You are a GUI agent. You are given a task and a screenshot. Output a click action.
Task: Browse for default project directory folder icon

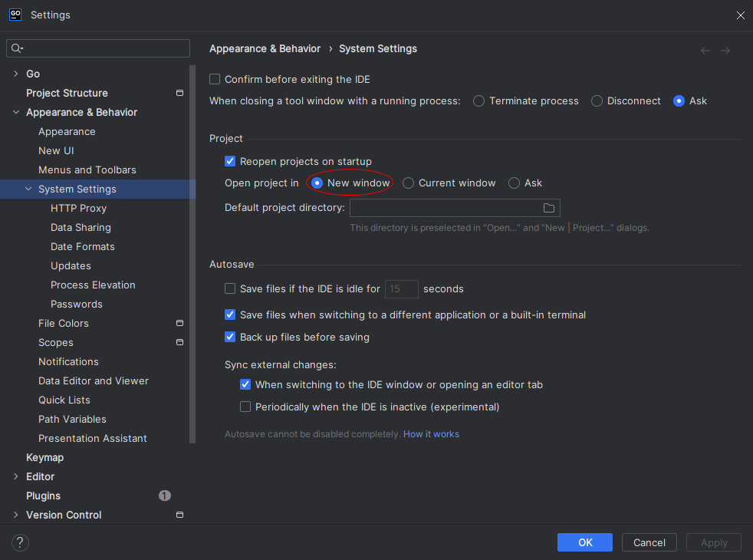pyautogui.click(x=549, y=208)
